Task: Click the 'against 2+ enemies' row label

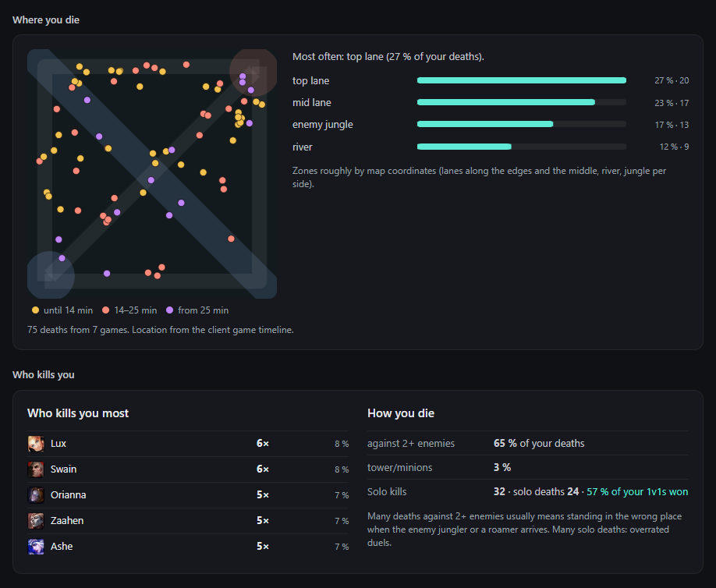Action: pos(411,443)
